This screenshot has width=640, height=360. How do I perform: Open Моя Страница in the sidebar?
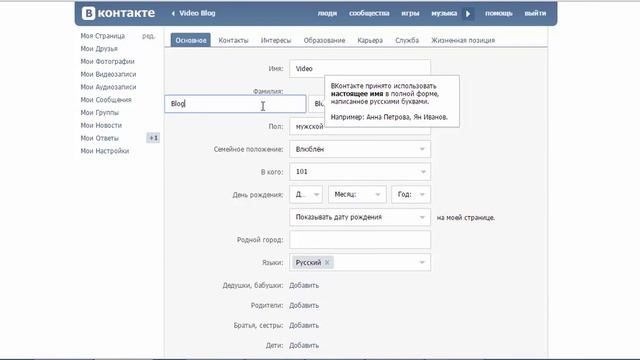[102, 36]
